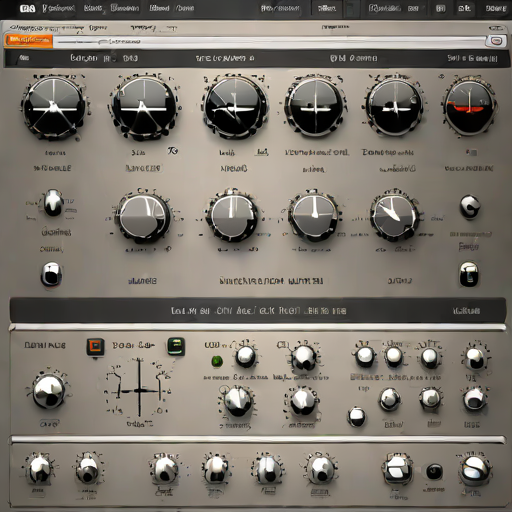This screenshot has height=512, width=512.
Task: Click the large chrome knob beside the crosshair display
Action: [x=49, y=391]
